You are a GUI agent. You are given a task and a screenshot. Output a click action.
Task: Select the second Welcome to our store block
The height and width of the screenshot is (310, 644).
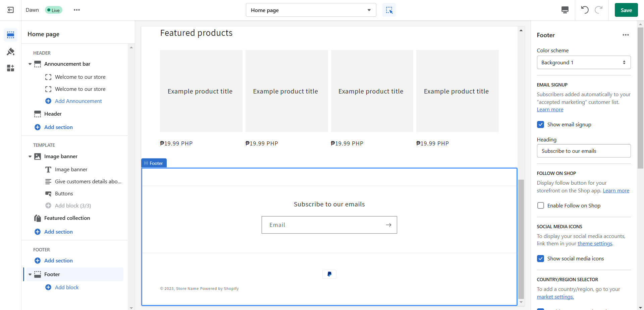pyautogui.click(x=80, y=89)
